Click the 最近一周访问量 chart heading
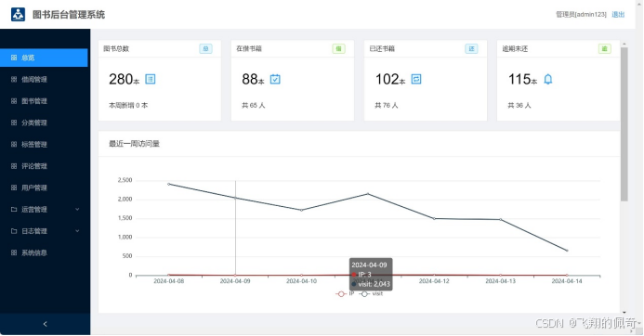This screenshot has height=336, width=644. pyautogui.click(x=134, y=144)
